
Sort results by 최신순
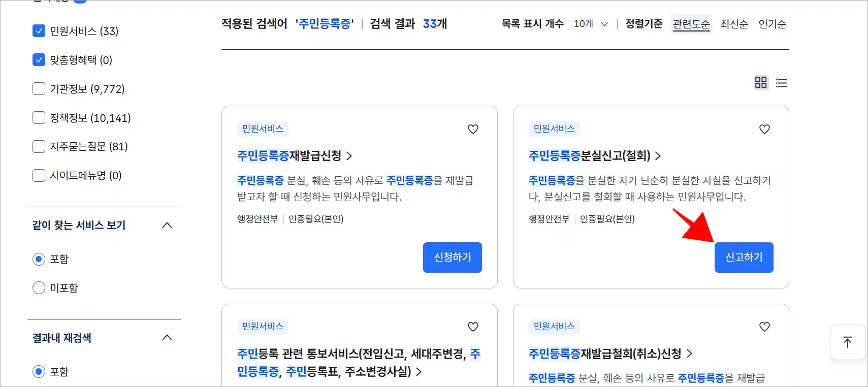coord(734,23)
